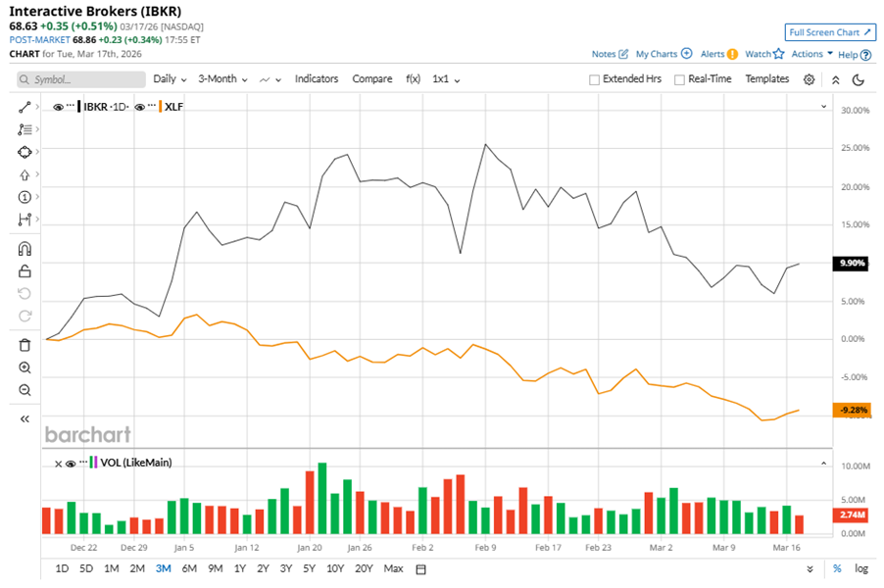
Task: Expand the 3-Month period dropdown
Action: 222,79
